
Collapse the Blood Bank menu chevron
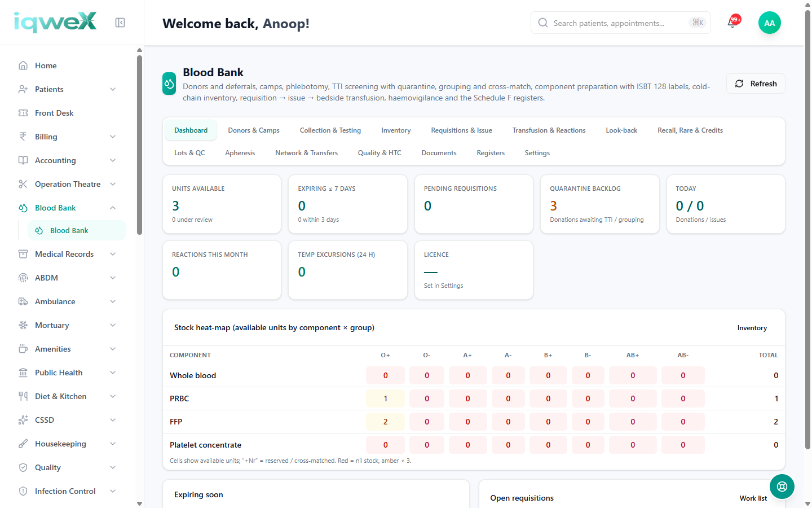point(113,208)
